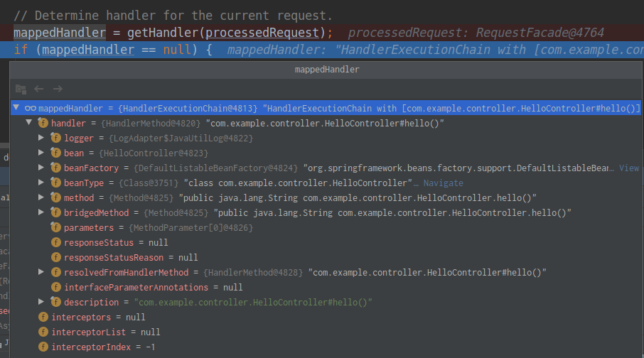Viewport: 644px width, 358px height.
Task: Click the glasses watch icon beside mappedHandler
Action: click(31, 108)
